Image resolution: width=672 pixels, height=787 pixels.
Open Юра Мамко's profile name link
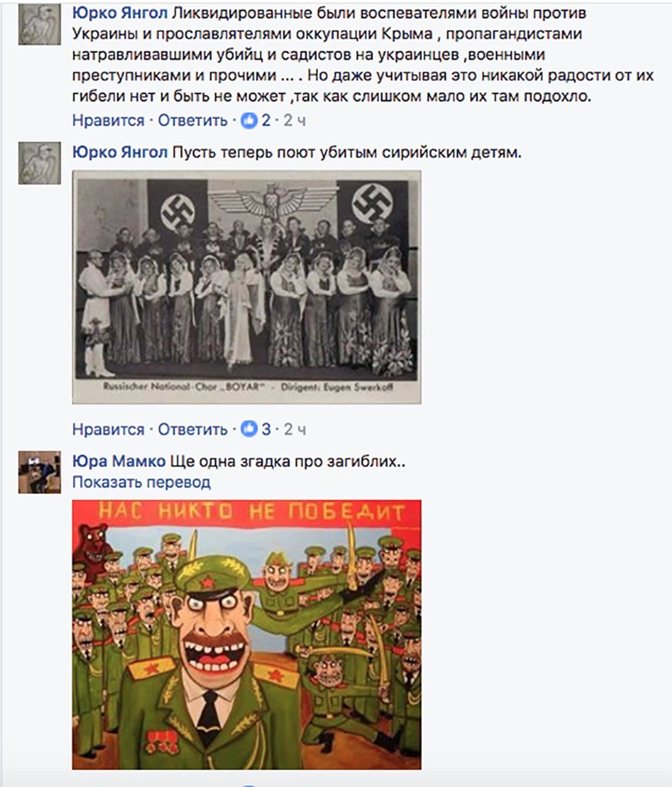(119, 461)
